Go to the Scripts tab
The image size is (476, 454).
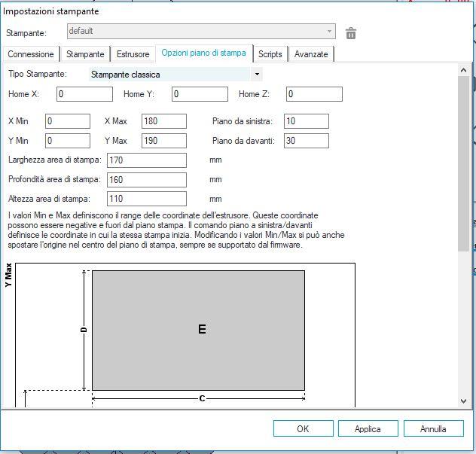(x=270, y=54)
